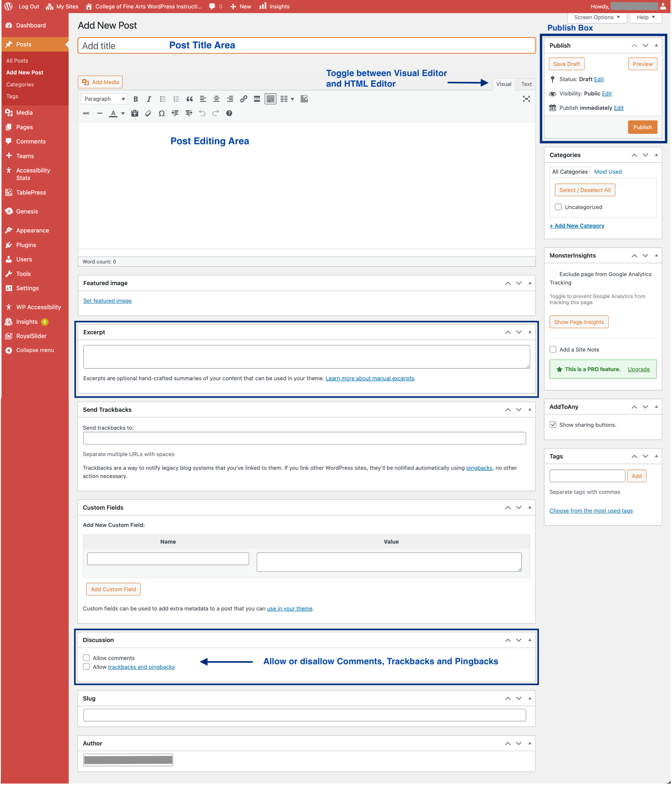Open the Most Used categories tab
This screenshot has width=672, height=786.
607,172
